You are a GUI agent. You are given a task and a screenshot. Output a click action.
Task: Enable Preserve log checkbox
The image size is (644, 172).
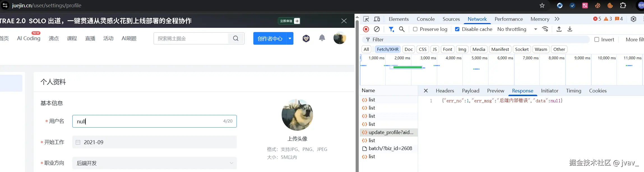pos(415,29)
